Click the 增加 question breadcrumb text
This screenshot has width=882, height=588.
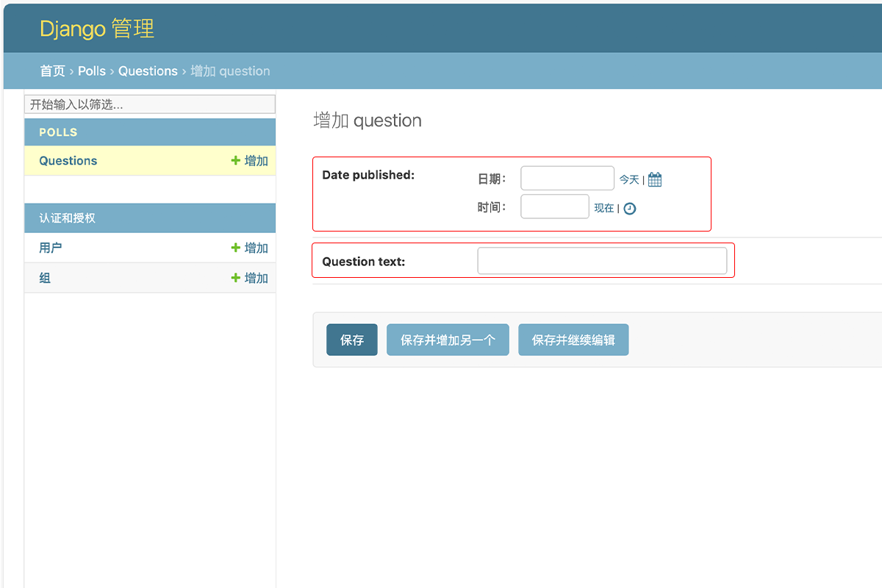(231, 71)
